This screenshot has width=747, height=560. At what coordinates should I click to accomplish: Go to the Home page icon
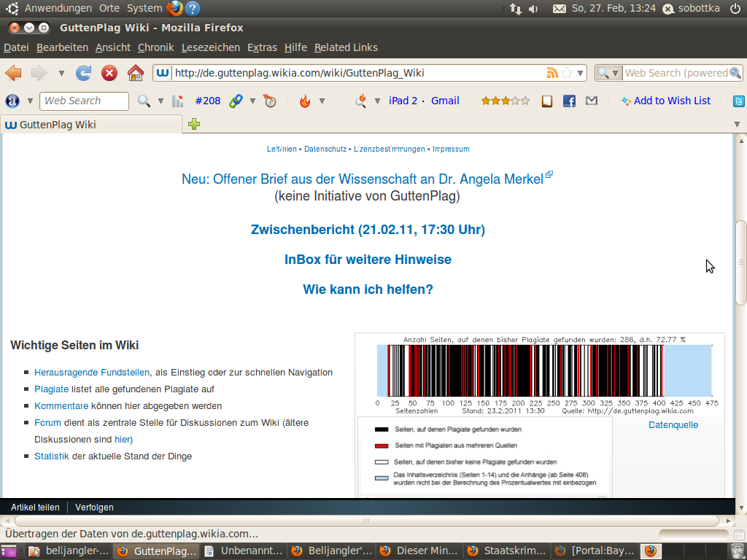coord(135,73)
